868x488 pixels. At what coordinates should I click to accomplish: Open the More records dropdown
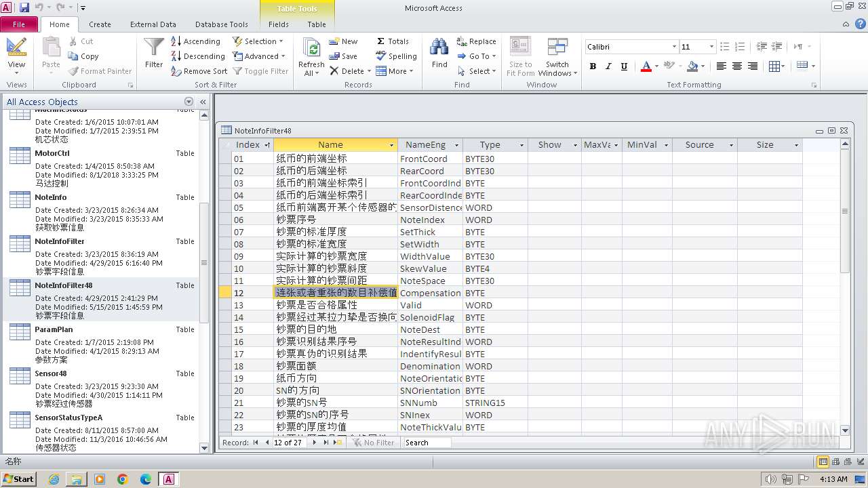point(394,71)
